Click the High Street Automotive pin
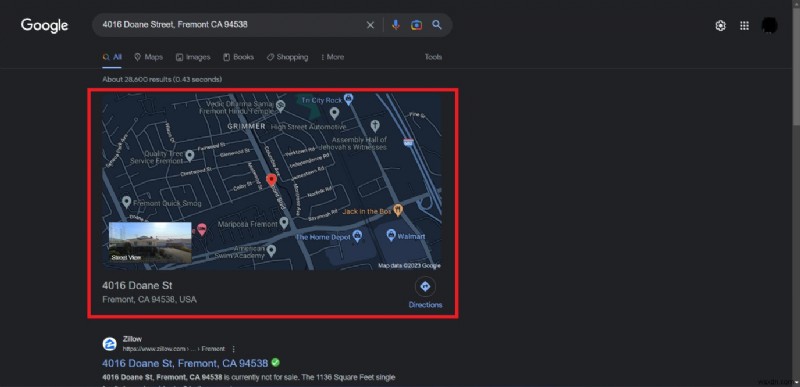Viewport: 800px width, 387px height. pyautogui.click(x=334, y=113)
